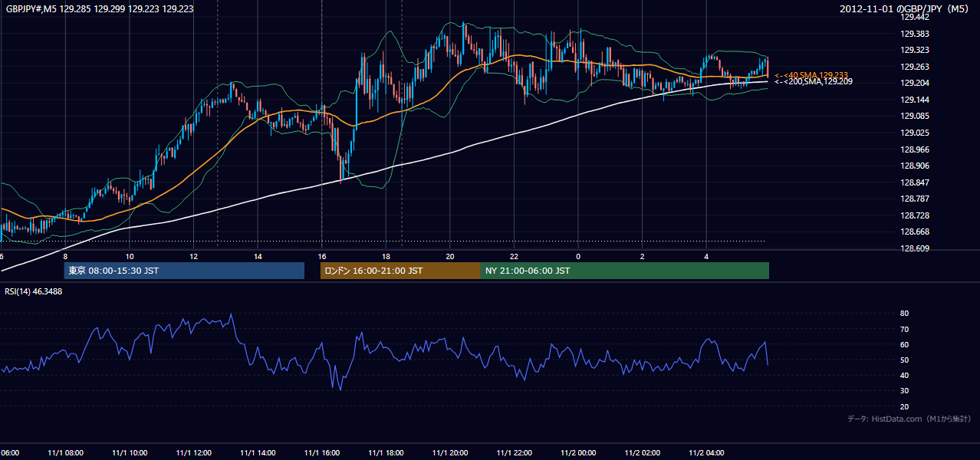Click the 11/1 22:00 bottom time label

pyautogui.click(x=514, y=453)
